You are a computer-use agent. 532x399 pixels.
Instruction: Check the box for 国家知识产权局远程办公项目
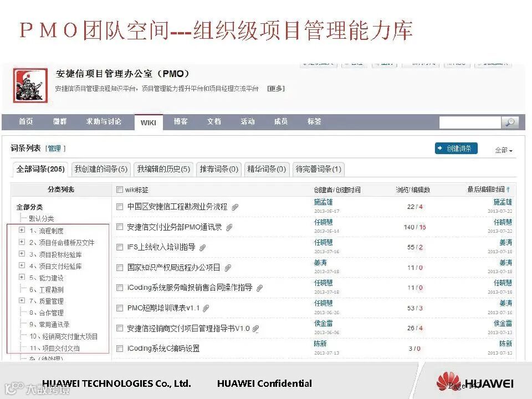tap(120, 268)
